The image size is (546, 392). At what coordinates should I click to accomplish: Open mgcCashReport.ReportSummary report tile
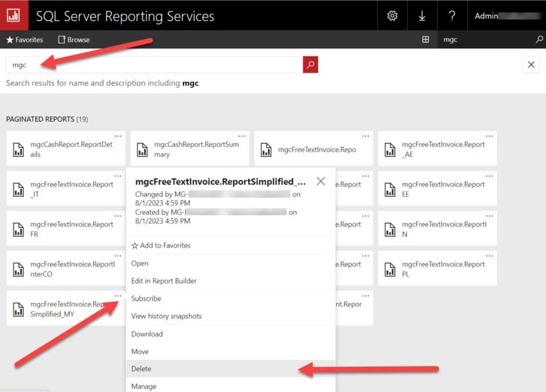[x=190, y=149]
